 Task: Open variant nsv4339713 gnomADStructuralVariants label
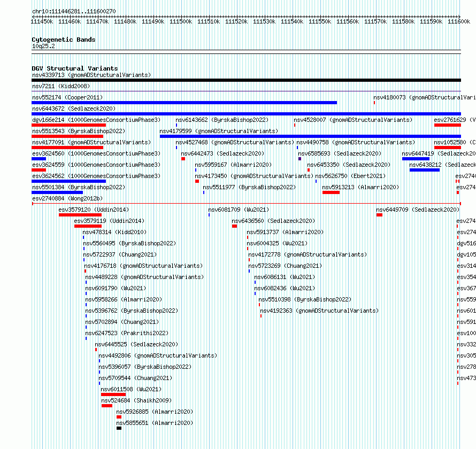point(91,75)
